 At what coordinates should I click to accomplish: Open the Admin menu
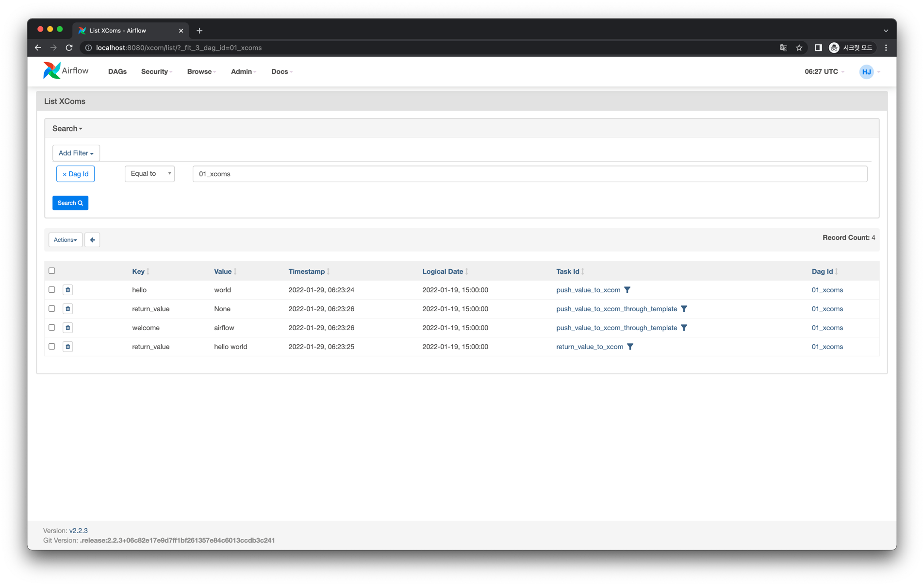[244, 71]
